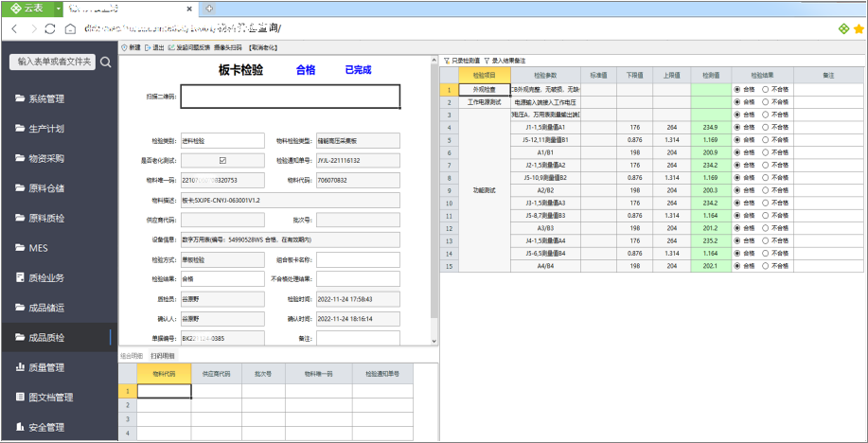Click the 摄像头扫码 button
The width and height of the screenshot is (868, 443).
tap(227, 47)
